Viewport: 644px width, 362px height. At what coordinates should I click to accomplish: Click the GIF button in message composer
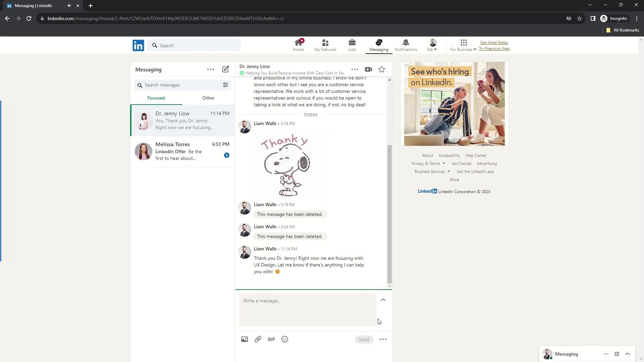point(272,340)
